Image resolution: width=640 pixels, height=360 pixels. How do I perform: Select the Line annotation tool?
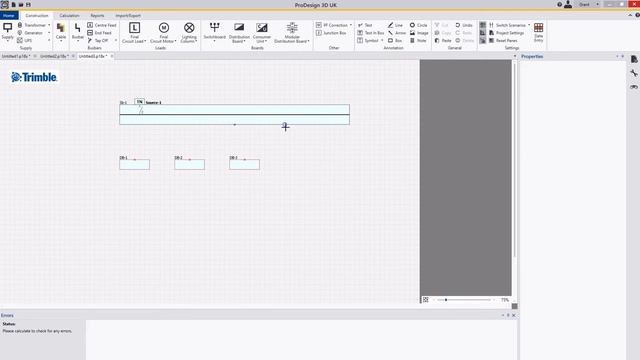coord(395,25)
